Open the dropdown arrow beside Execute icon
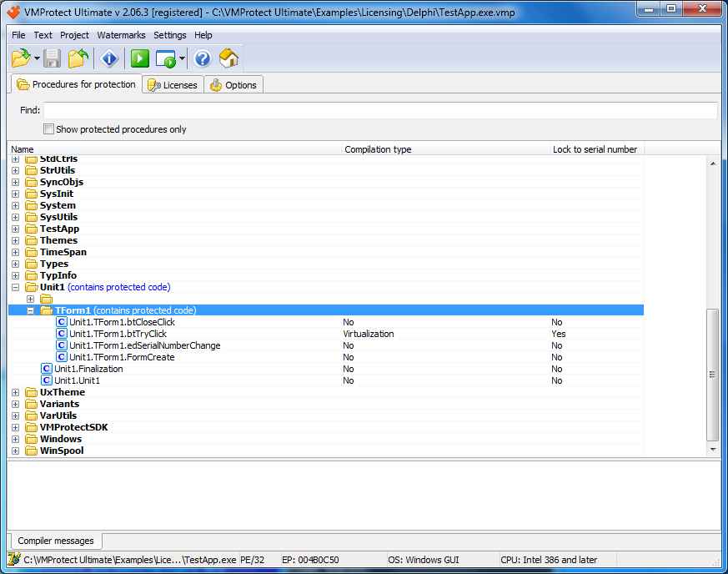The image size is (728, 574). click(182, 59)
